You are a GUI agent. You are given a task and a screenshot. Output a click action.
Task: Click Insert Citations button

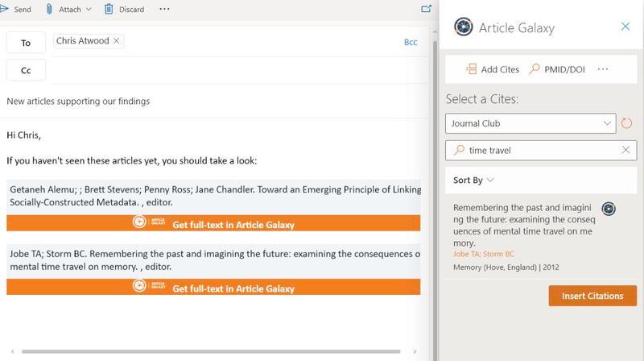point(592,296)
